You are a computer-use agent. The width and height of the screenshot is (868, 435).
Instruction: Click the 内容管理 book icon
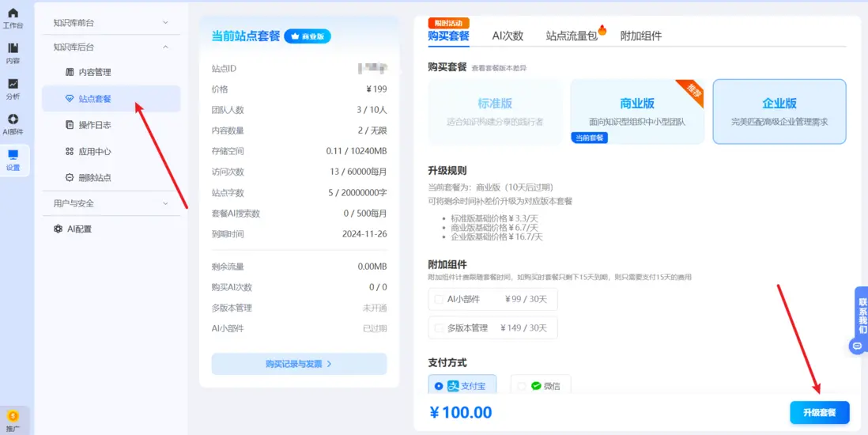tap(70, 72)
